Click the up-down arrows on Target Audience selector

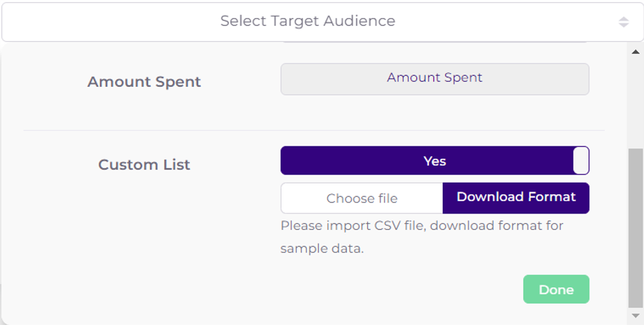coord(623,22)
